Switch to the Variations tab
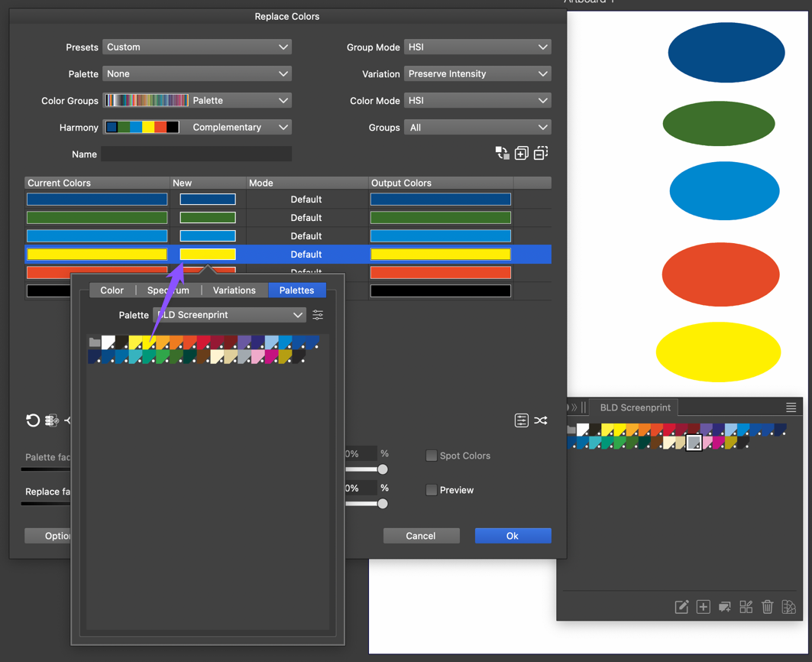The width and height of the screenshot is (812, 662). tap(234, 290)
